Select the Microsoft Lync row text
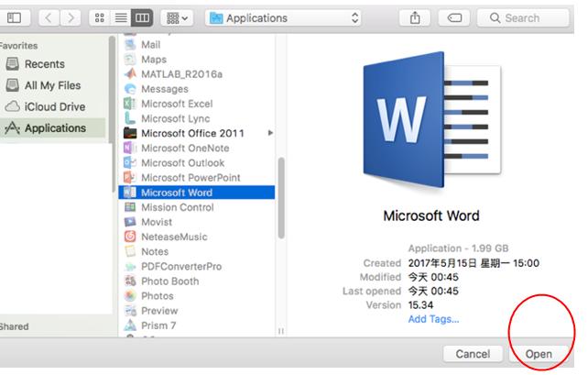The height and width of the screenshot is (375, 588). coord(175,118)
